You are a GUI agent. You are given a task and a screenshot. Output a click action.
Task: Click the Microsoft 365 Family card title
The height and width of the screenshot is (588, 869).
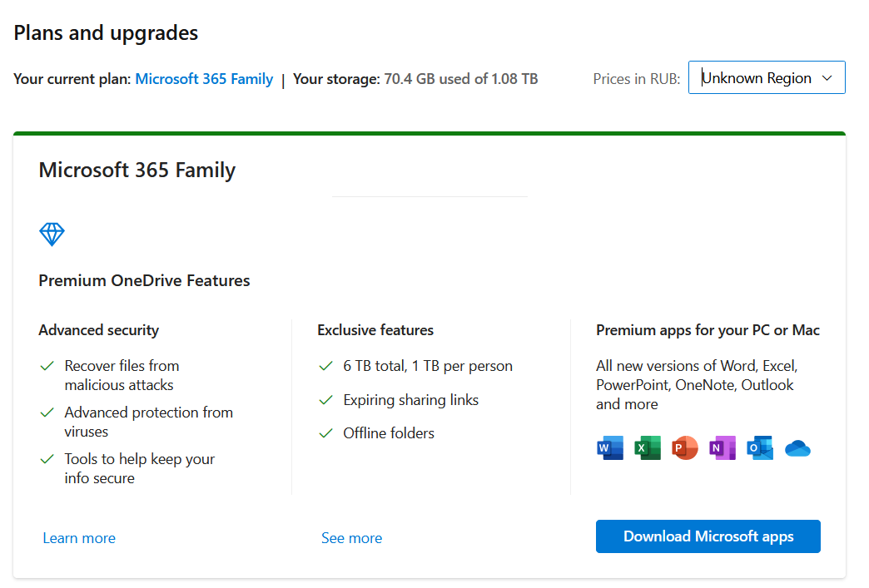pyautogui.click(x=137, y=170)
